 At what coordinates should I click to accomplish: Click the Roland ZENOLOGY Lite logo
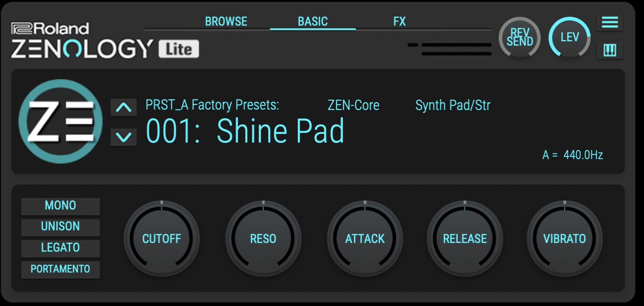click(x=105, y=41)
